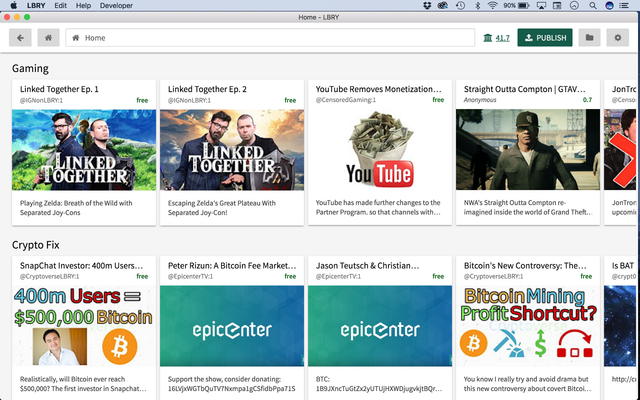Open the wallet bank balance 41.7

point(496,38)
